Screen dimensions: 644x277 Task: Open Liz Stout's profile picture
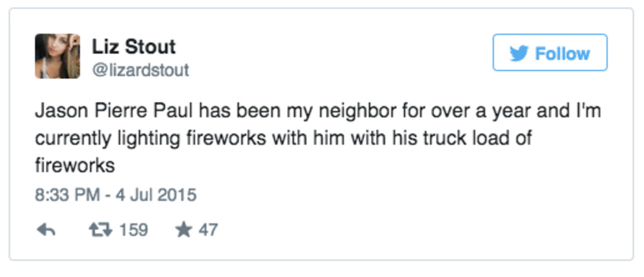(x=57, y=56)
